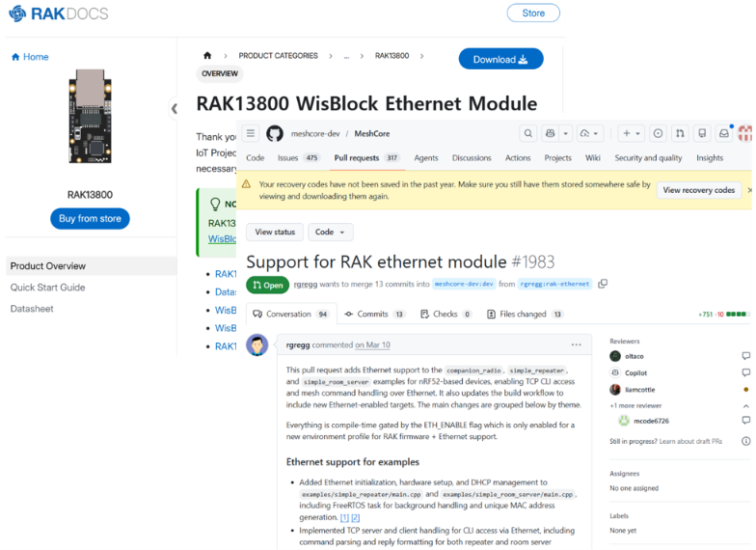
Task: Open the Code tab in MeshCore repo
Action: click(255, 158)
